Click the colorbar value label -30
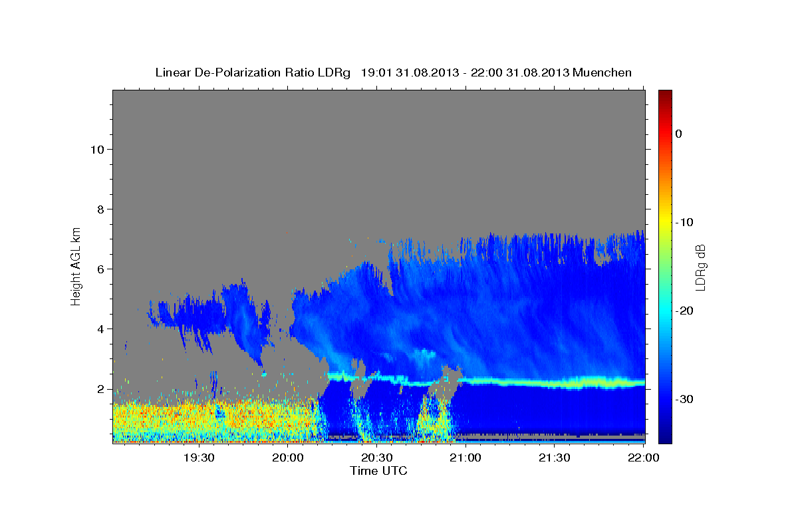The height and width of the screenshot is (532, 798). [686, 399]
